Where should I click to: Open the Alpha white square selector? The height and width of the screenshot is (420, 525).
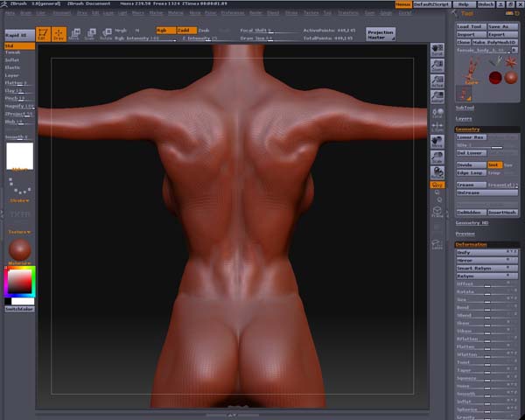[20, 156]
